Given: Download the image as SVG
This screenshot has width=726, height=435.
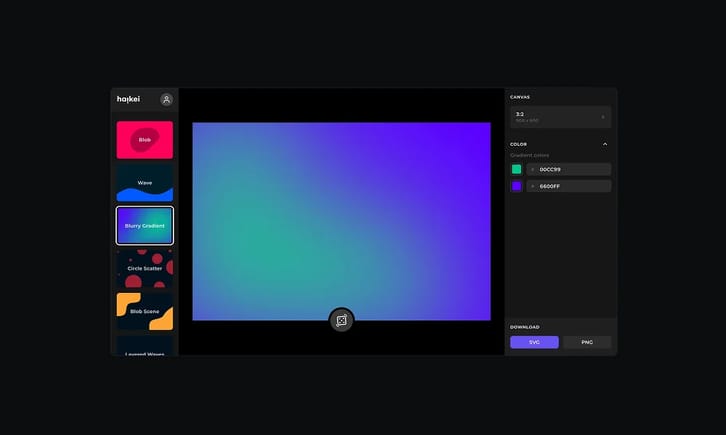Looking at the screenshot, I should click(534, 342).
